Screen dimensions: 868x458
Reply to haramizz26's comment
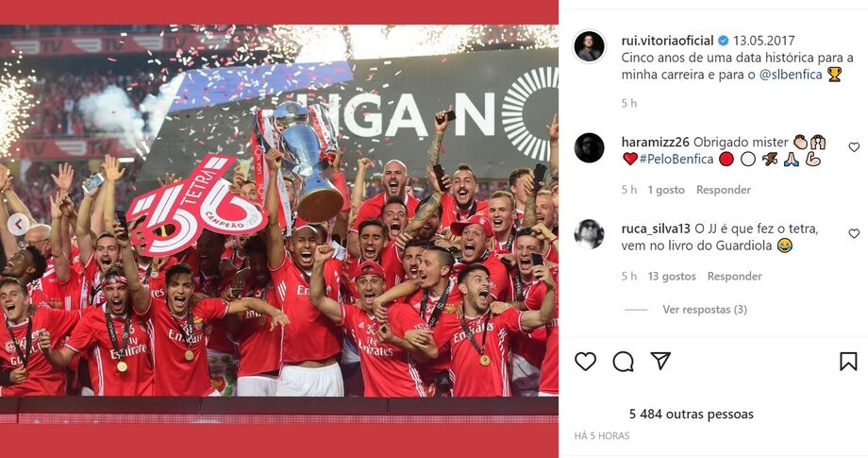[723, 190]
